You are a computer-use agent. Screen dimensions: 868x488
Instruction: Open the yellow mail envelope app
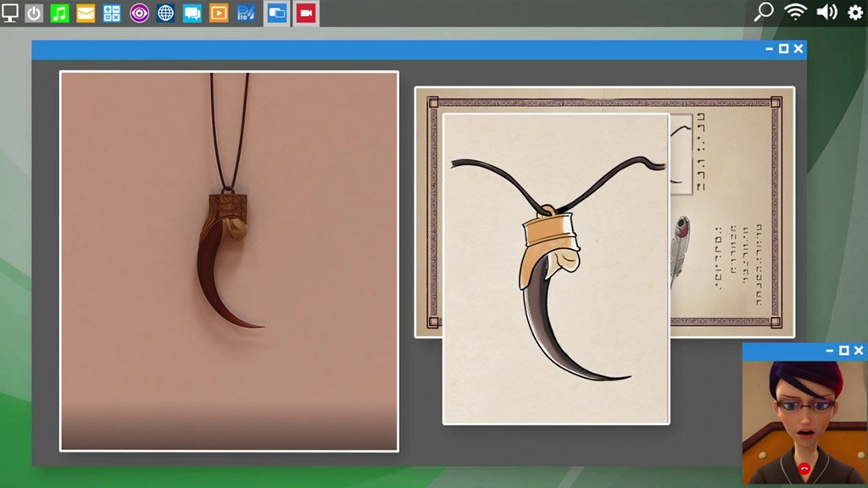click(86, 13)
